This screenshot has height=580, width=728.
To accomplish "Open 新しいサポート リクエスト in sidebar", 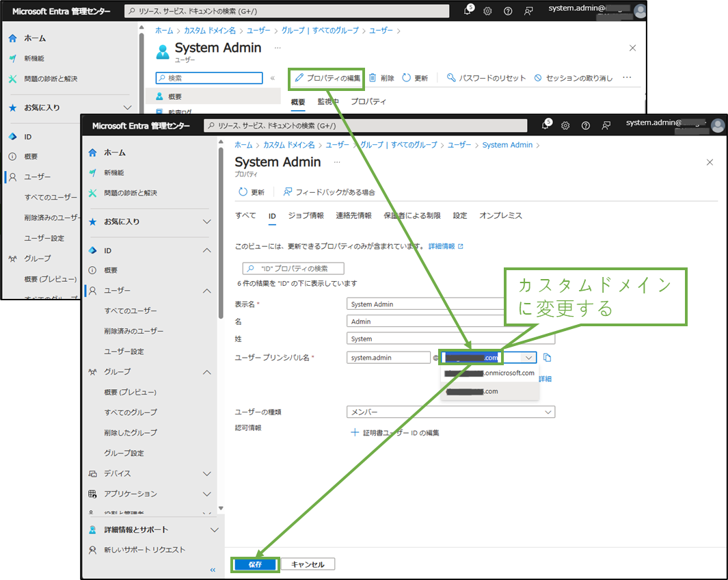I will (x=137, y=550).
